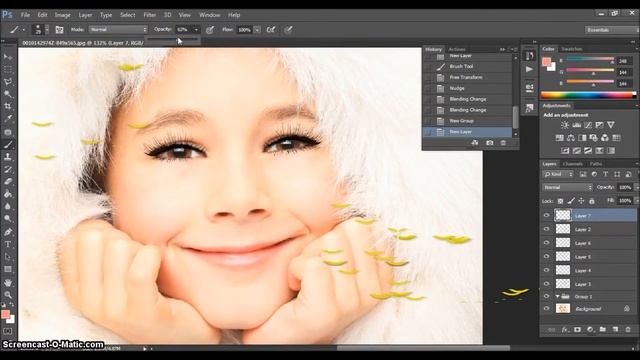
Task: Create new layer icon in Layers panel
Action: (616, 329)
